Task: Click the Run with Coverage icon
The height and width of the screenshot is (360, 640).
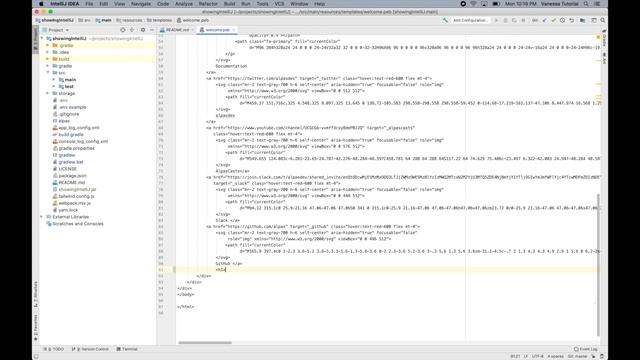Action: click(514, 20)
